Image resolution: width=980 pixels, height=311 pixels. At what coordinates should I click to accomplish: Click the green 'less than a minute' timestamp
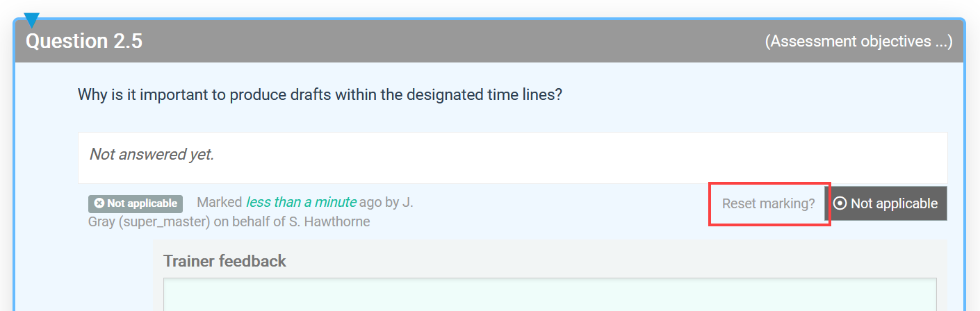[x=301, y=203]
